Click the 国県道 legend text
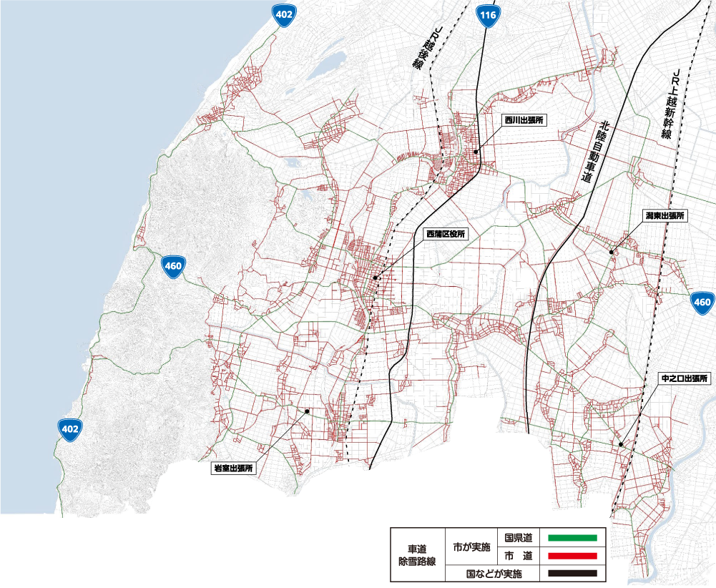The width and height of the screenshot is (716, 588). [x=519, y=538]
